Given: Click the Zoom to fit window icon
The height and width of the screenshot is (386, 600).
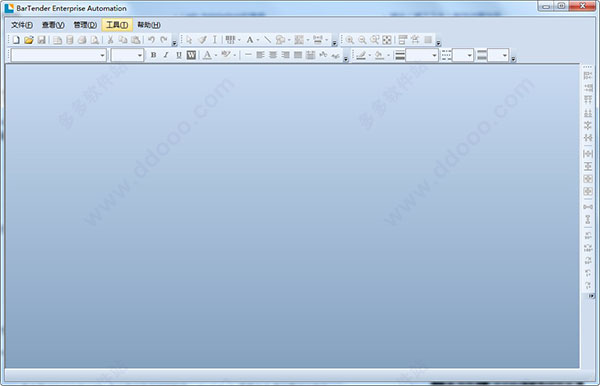Looking at the screenshot, I should [387, 40].
